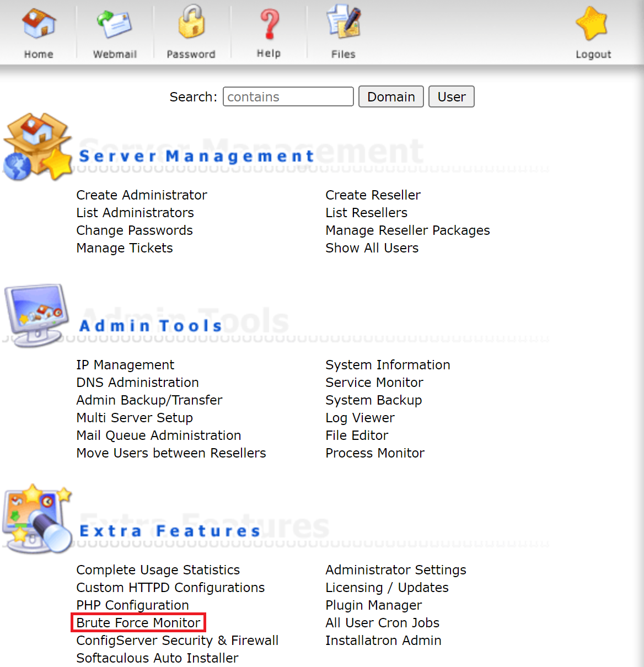Search by User button

pos(452,96)
